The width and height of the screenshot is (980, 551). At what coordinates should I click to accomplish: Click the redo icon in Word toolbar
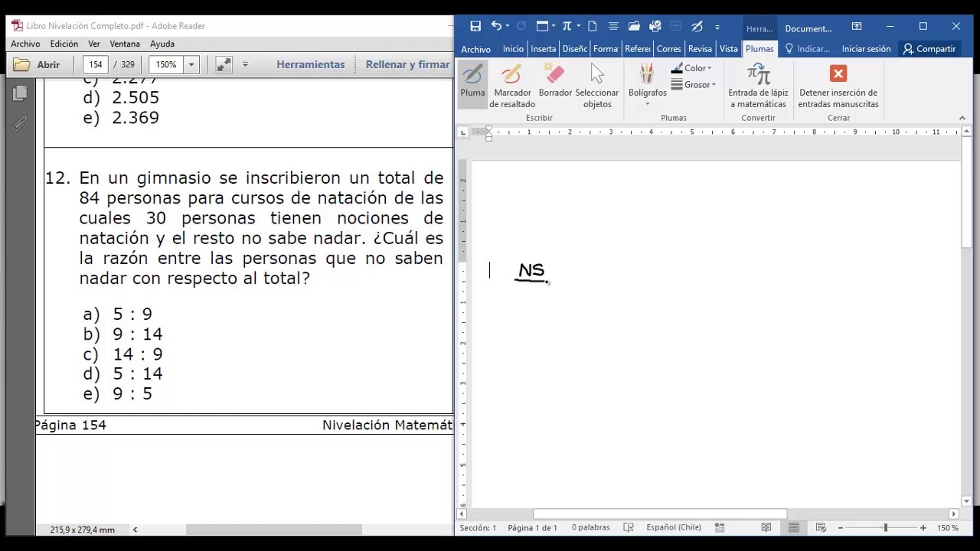click(x=521, y=26)
